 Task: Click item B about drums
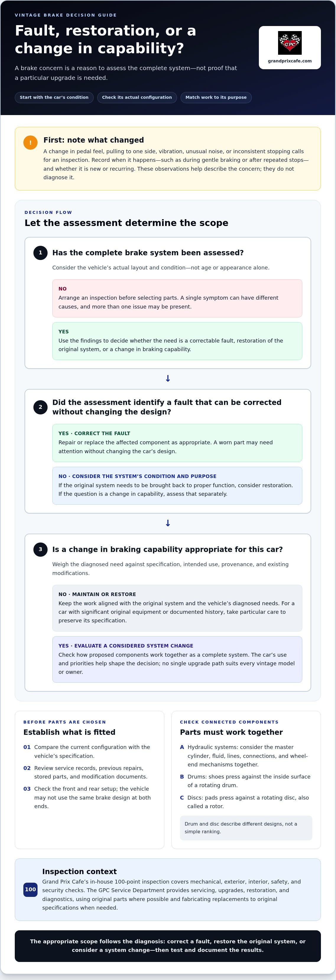pos(246,781)
